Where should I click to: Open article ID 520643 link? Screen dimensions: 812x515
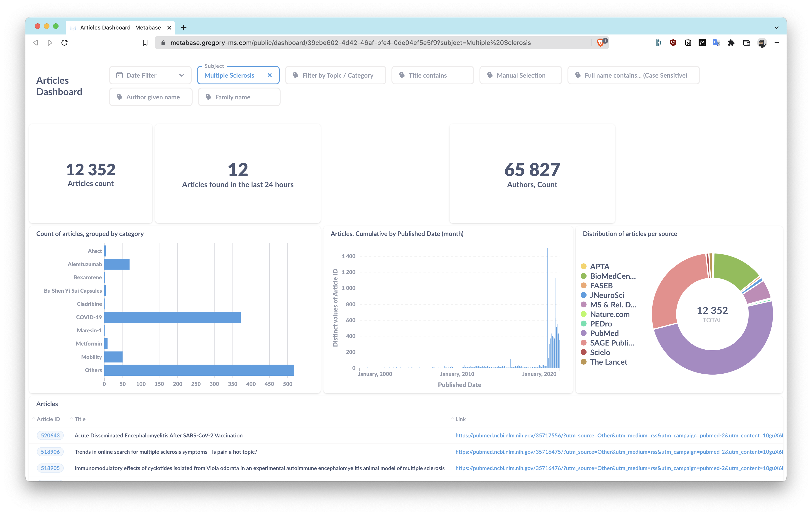(50, 435)
